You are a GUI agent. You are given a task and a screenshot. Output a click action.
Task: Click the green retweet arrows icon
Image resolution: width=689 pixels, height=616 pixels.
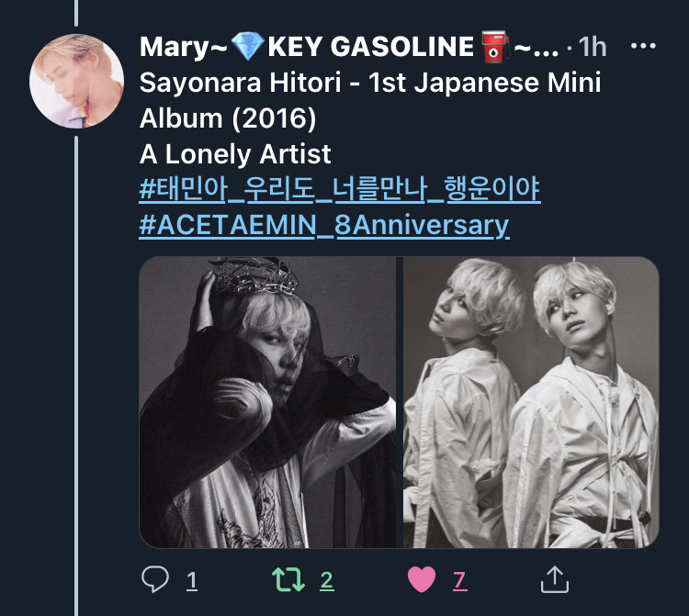(288, 579)
